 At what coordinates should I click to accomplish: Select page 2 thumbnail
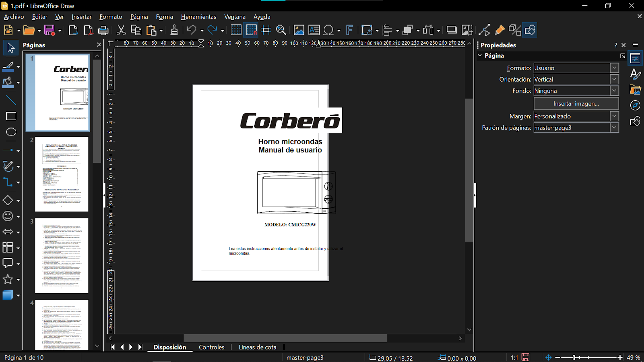tap(62, 174)
